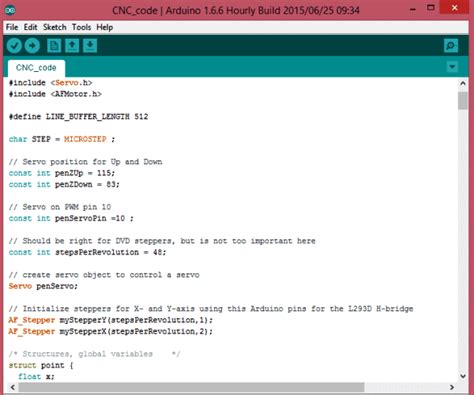The height and width of the screenshot is (395, 474).
Task: Upload sketch with the arrow button
Action: tap(32, 46)
